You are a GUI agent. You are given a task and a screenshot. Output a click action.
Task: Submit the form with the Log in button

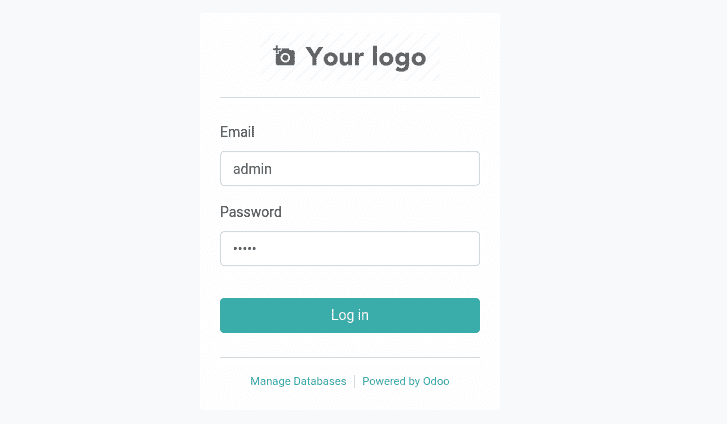(350, 315)
